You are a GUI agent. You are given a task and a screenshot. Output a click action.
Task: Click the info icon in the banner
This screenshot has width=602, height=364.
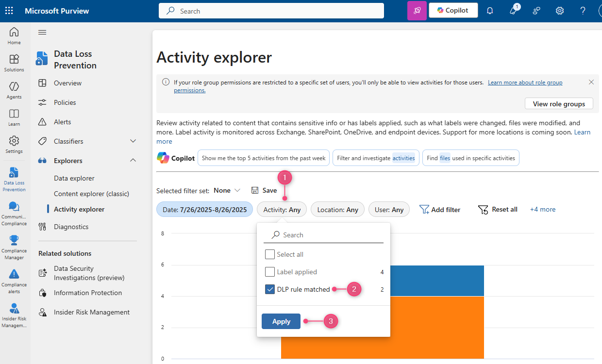(166, 82)
